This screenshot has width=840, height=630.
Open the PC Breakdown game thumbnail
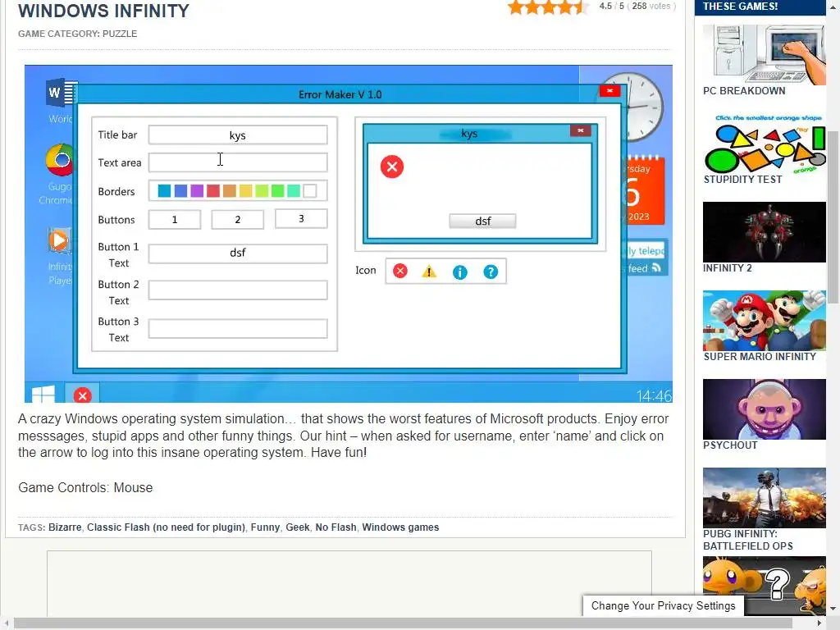click(765, 55)
